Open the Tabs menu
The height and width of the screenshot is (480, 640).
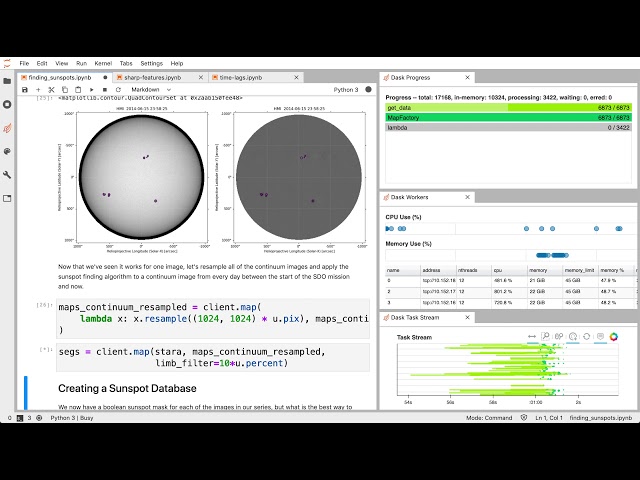[126, 63]
